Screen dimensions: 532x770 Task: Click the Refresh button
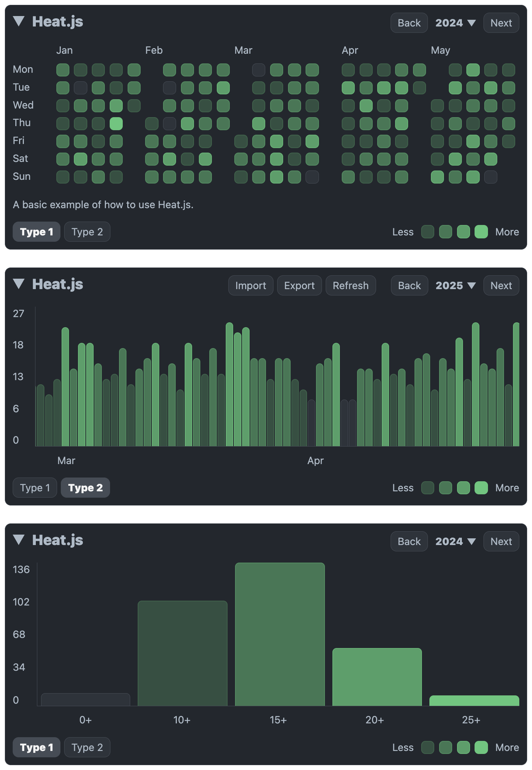pyautogui.click(x=351, y=285)
